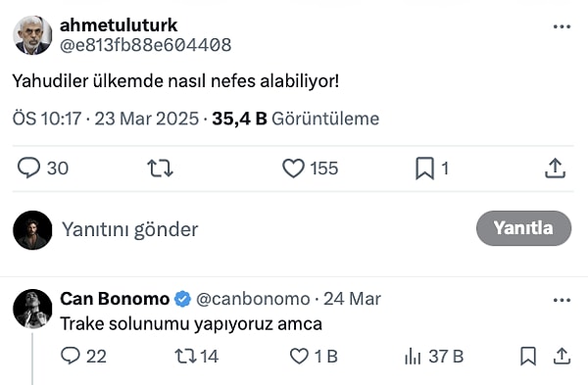Image resolution: width=588 pixels, height=385 pixels.
Task: Open the 24 Mar reply timestamp
Action: [352, 299]
